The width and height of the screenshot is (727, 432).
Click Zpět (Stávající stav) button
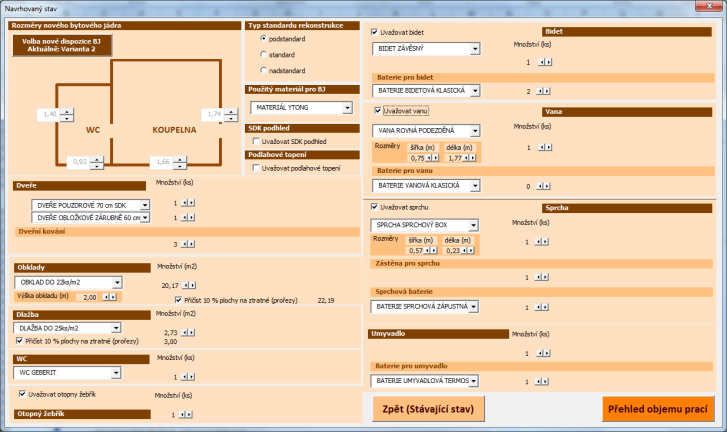(x=428, y=409)
